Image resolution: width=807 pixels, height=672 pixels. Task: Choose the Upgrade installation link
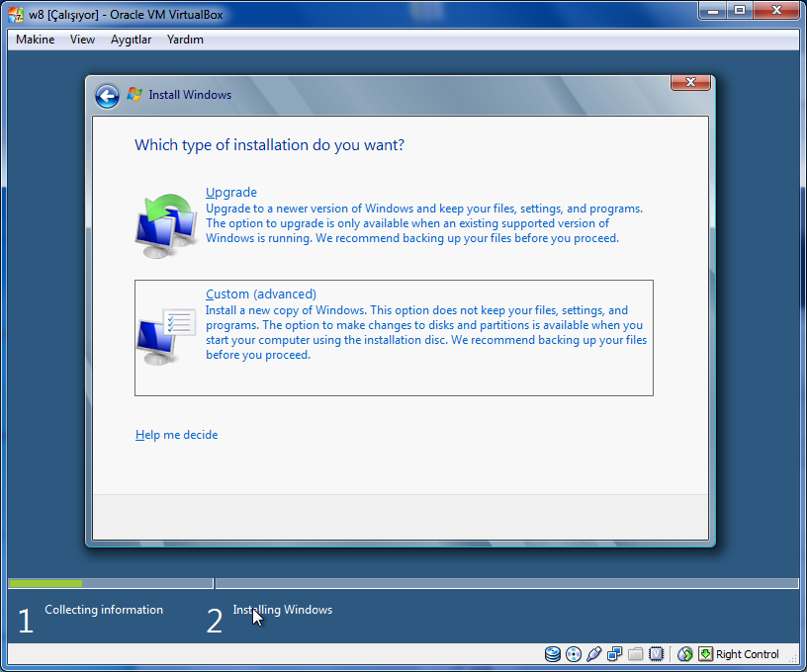point(231,192)
